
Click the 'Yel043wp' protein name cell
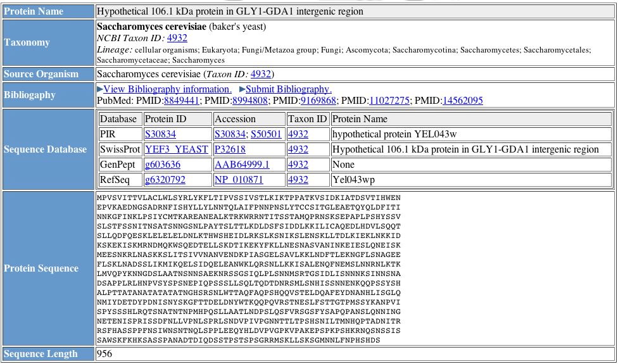pyautogui.click(x=471, y=180)
